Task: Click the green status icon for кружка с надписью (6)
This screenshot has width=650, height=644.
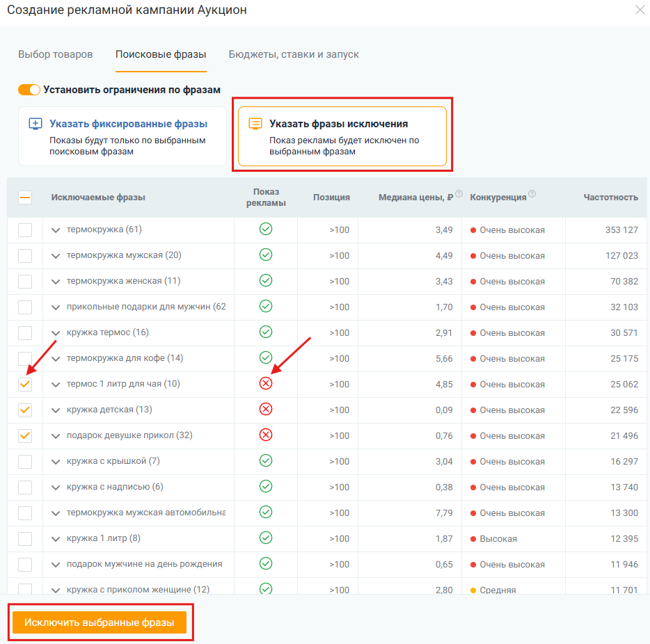Action: (x=266, y=486)
